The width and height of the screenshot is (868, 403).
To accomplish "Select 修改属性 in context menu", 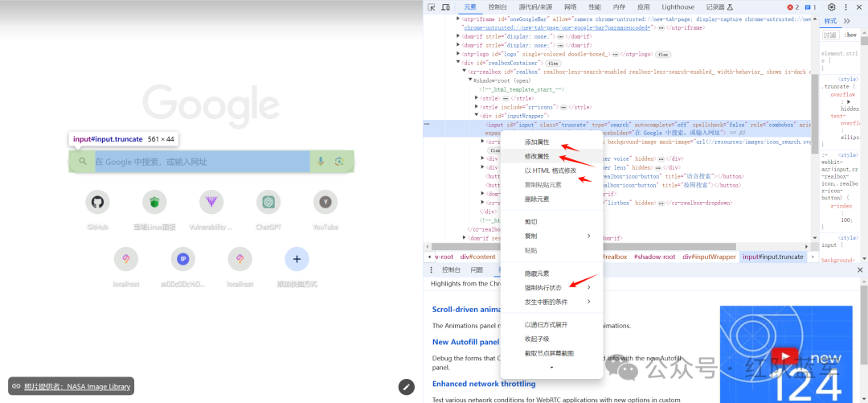I will [537, 156].
